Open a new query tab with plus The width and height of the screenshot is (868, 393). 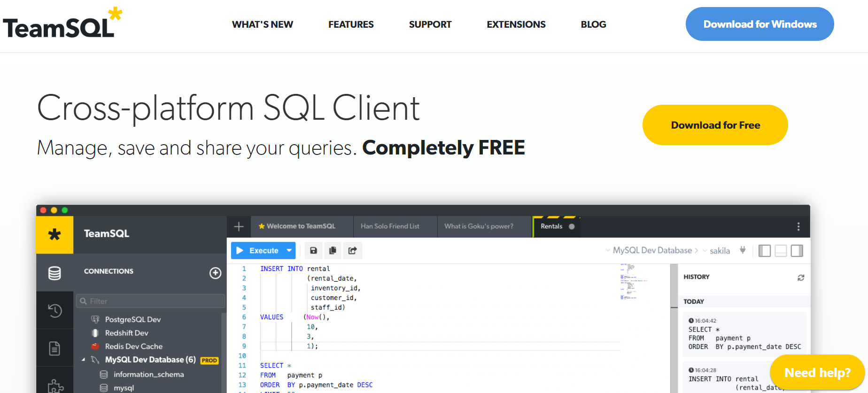click(x=239, y=227)
